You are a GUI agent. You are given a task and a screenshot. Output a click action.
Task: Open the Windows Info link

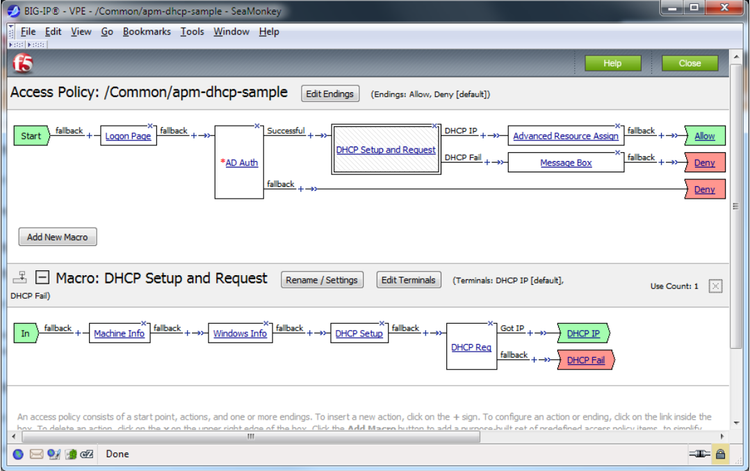tap(240, 334)
